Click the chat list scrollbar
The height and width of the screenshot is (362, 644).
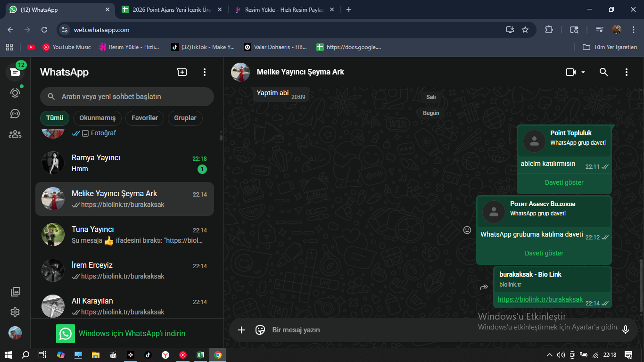[221, 138]
